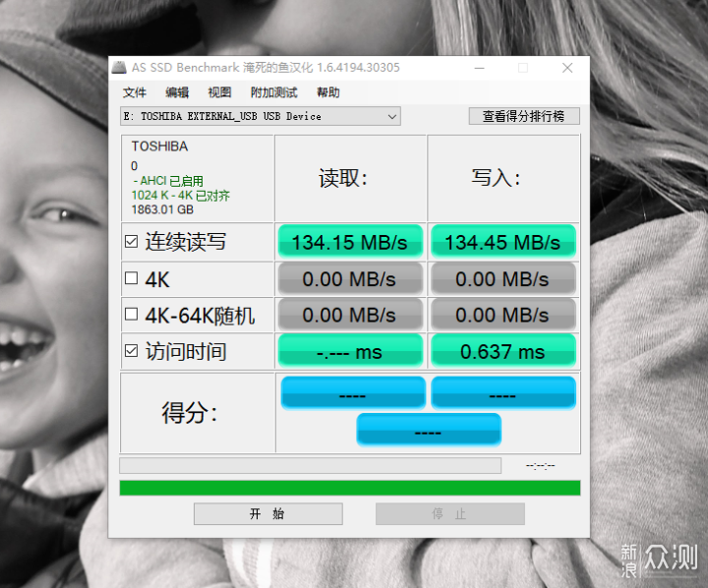708x588 pixels.
Task: Click the green progress bar
Action: tap(350, 488)
